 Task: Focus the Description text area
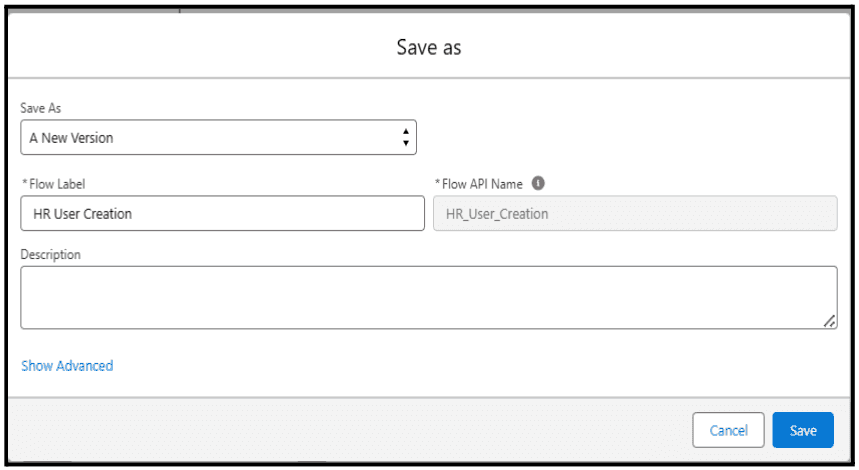429,297
